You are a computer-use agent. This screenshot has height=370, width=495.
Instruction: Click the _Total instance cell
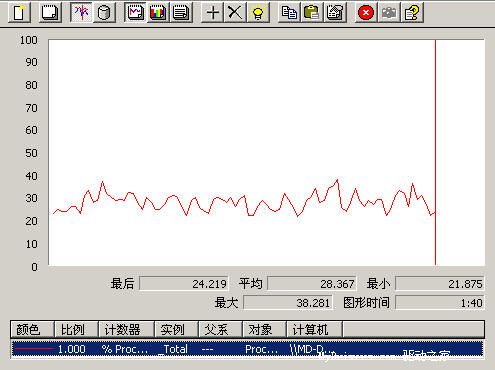click(172, 349)
